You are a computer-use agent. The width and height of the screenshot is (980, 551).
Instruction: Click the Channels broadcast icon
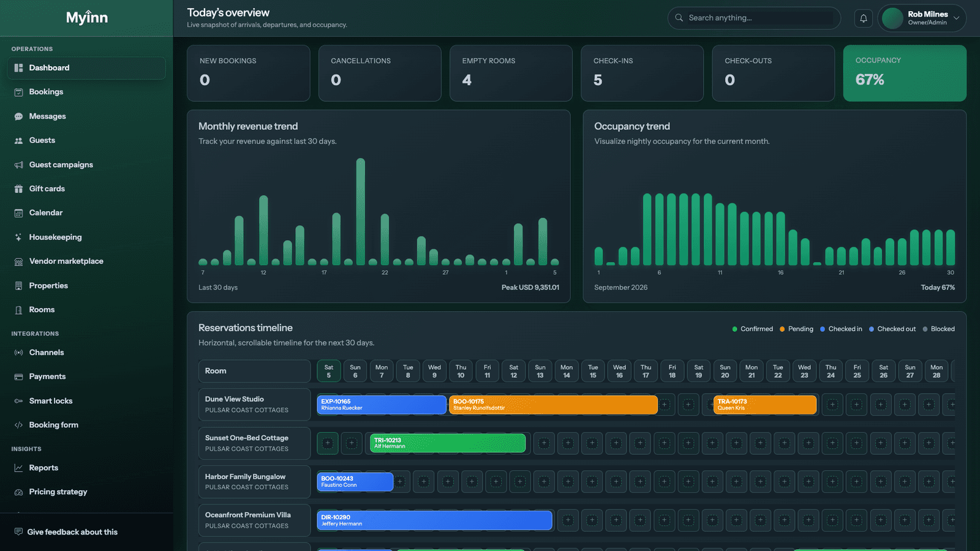[18, 353]
